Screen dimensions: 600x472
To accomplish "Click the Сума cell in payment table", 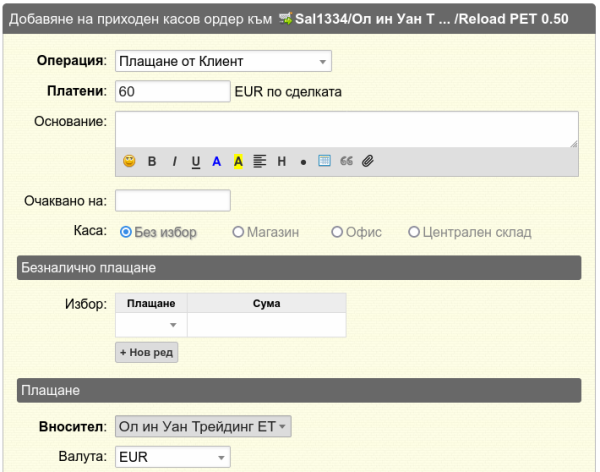I will [x=267, y=325].
